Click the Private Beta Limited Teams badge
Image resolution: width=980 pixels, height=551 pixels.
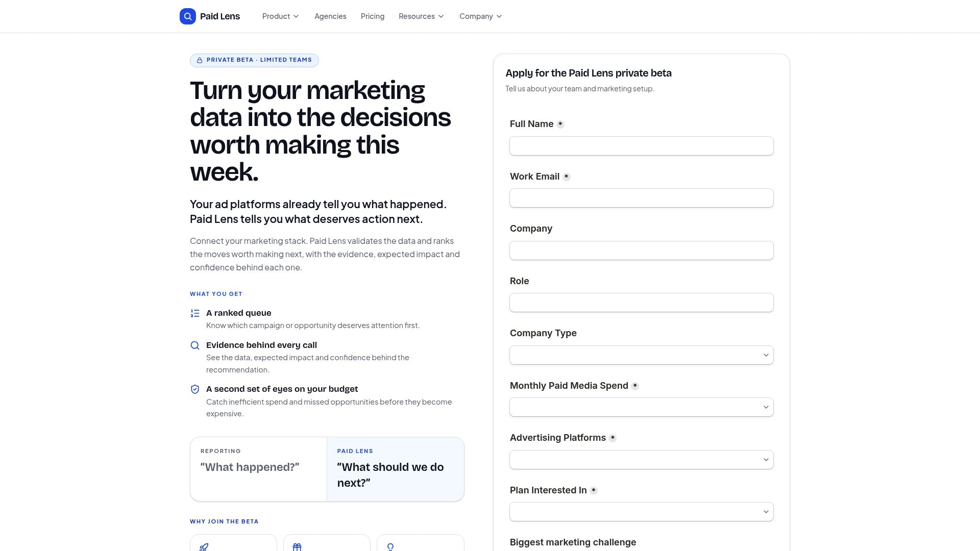tap(254, 60)
